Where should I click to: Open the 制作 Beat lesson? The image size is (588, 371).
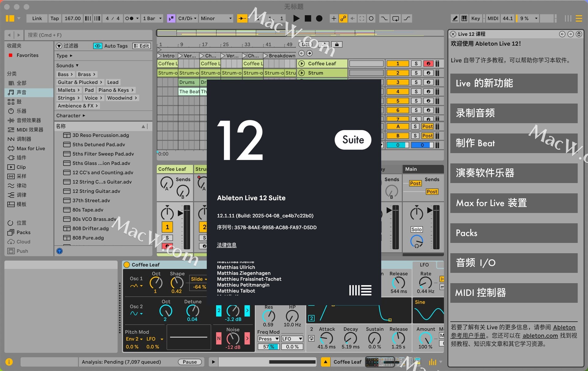click(514, 143)
